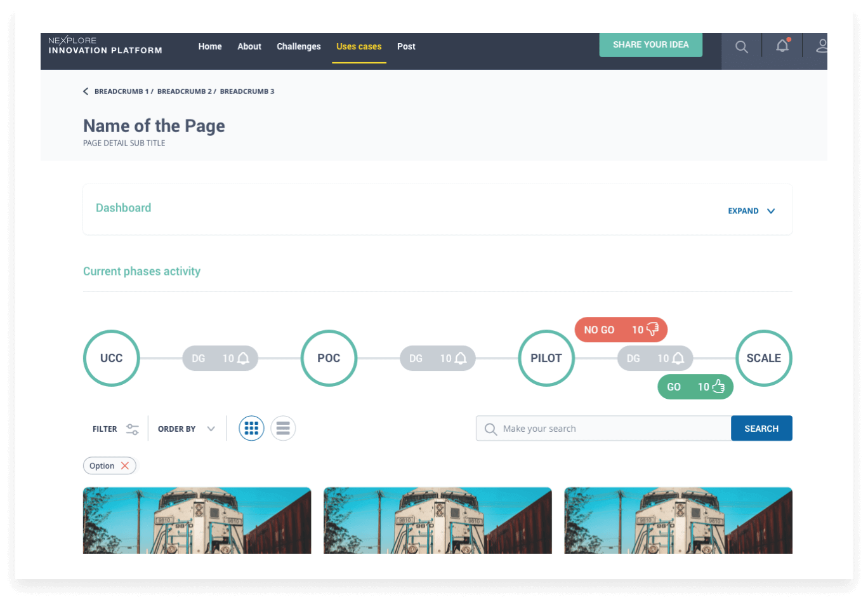Image resolution: width=868 pixels, height=602 pixels.
Task: Select the PILOT phase circle
Action: (x=546, y=358)
